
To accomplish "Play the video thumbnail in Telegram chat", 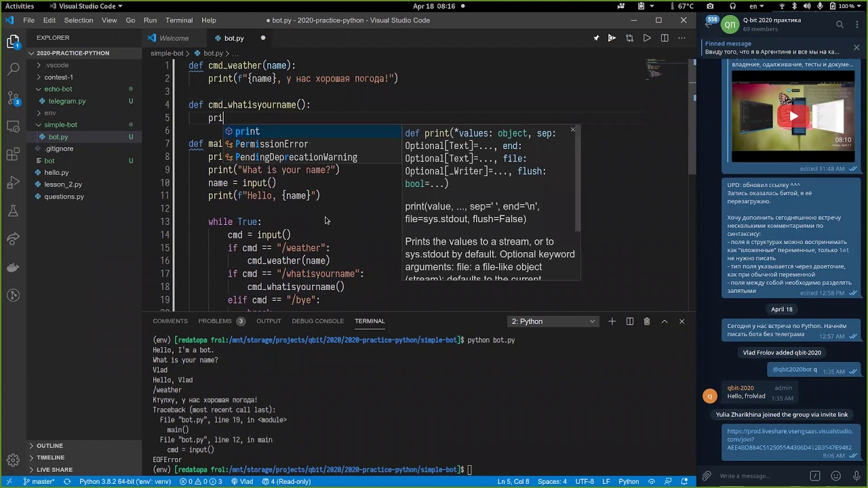I will coord(793,116).
